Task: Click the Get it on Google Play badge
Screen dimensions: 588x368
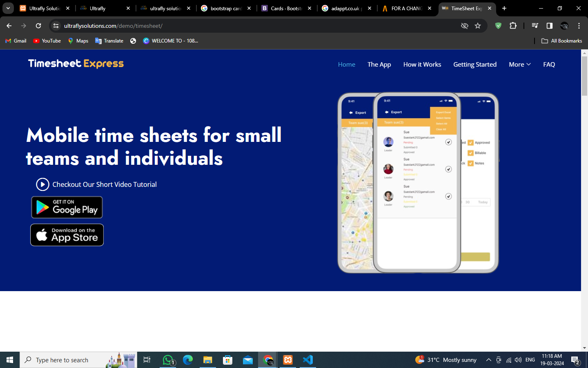Action: pos(67,207)
